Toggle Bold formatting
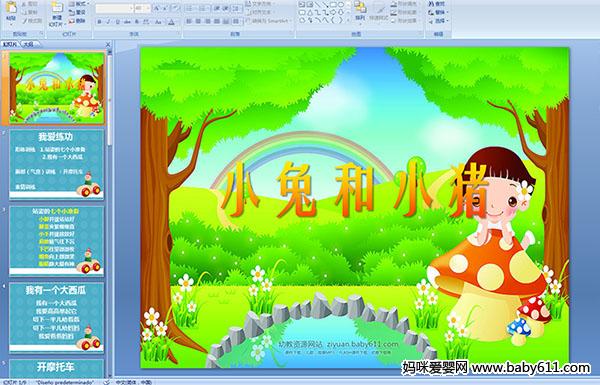Screen dimensions: 600x385 pos(99,22)
